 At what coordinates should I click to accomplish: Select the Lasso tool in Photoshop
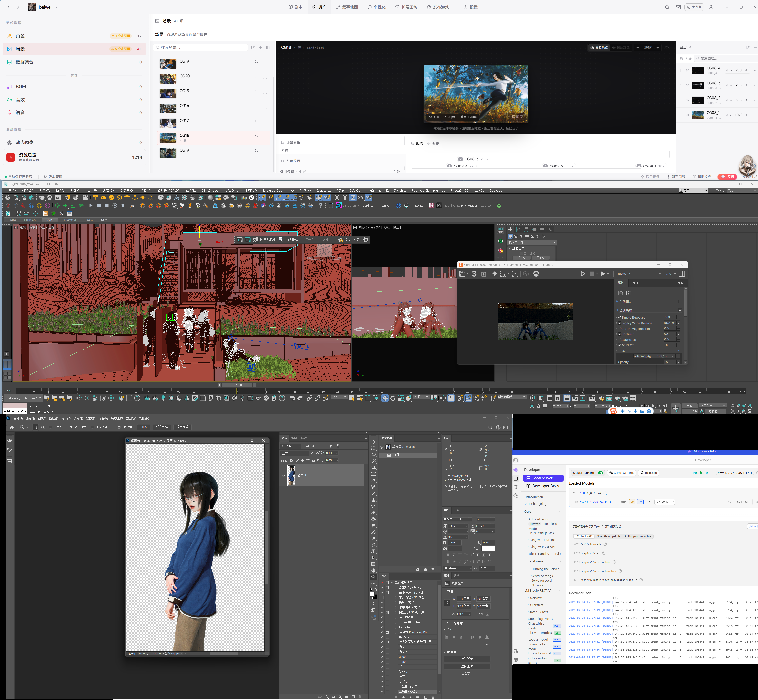coord(373,455)
